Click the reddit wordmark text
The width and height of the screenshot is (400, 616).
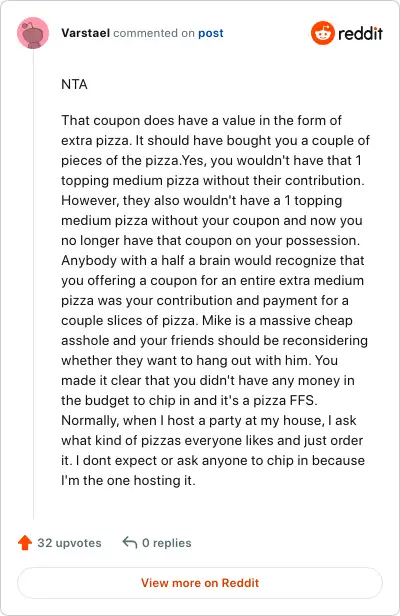click(360, 33)
